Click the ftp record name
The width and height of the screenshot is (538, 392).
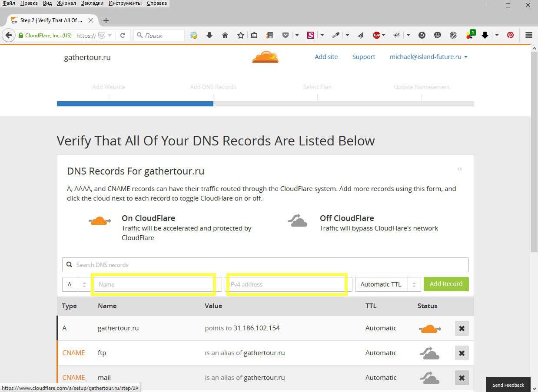(x=102, y=353)
